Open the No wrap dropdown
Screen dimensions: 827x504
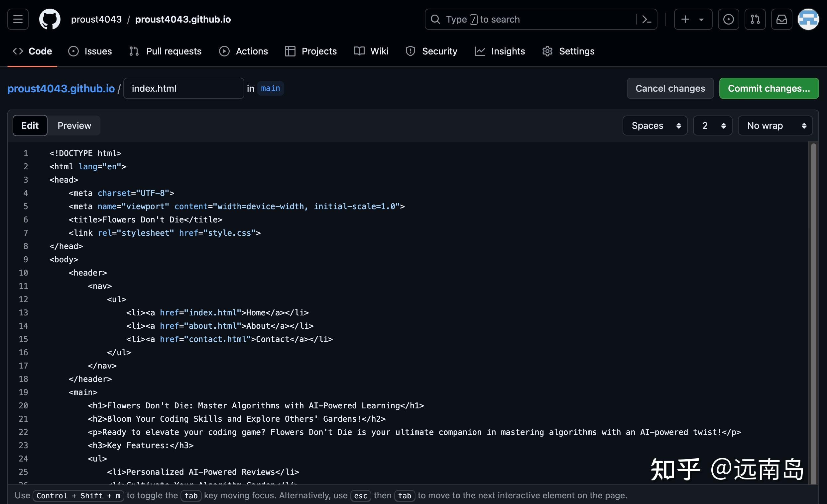[x=774, y=126]
